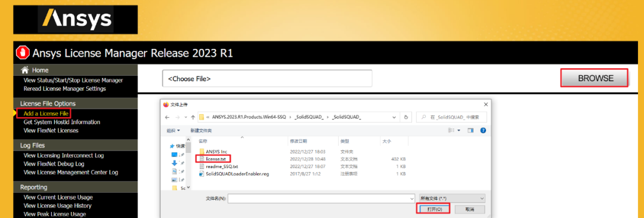Click the address bar folder icon

202,117
